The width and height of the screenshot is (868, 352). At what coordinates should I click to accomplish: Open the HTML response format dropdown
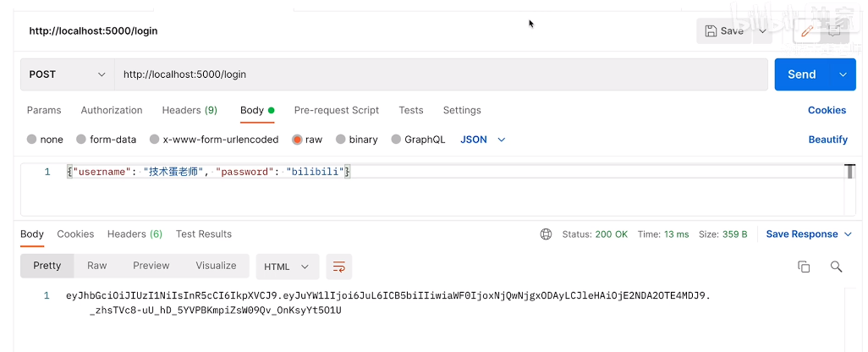287,267
